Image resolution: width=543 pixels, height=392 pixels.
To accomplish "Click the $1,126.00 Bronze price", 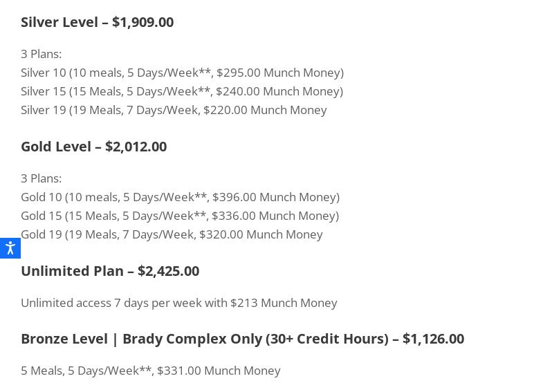I will click(433, 339).
